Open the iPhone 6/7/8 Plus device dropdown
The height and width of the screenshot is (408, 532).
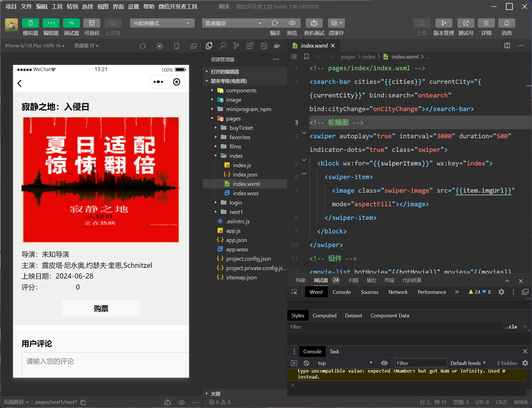click(x=35, y=46)
